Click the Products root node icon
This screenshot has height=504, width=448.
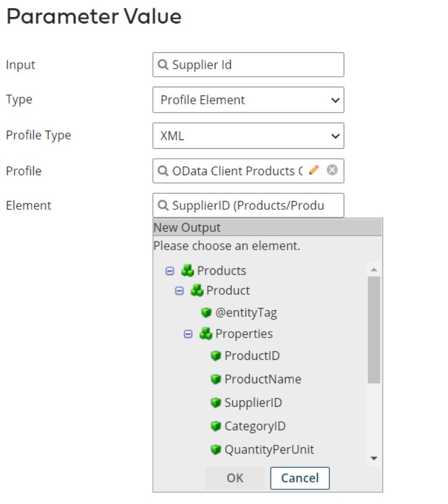point(187,271)
